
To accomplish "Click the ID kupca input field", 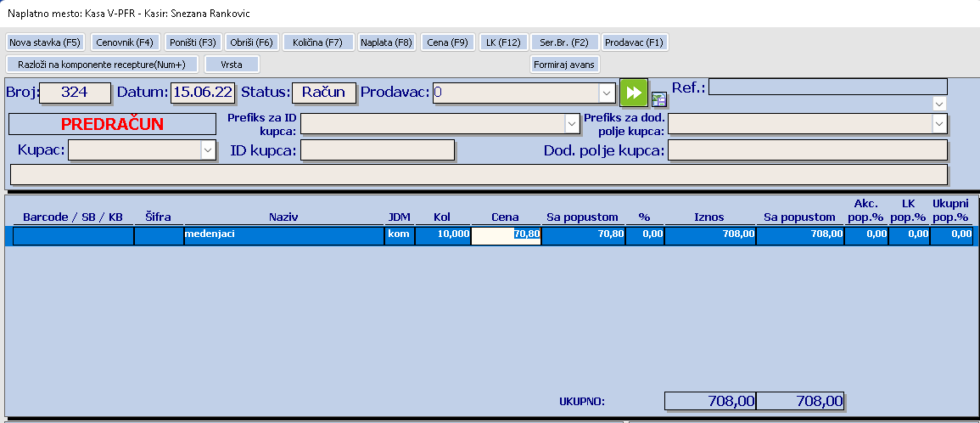I will [378, 150].
